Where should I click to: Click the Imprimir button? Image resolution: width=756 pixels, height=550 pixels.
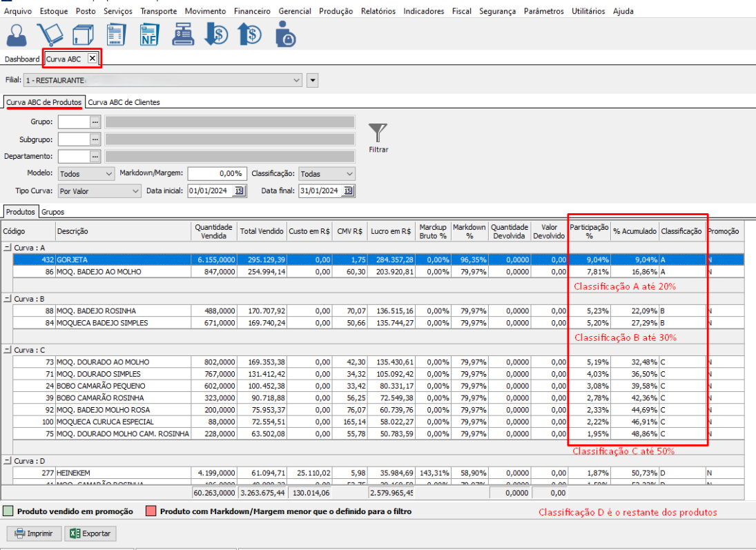[x=34, y=533]
